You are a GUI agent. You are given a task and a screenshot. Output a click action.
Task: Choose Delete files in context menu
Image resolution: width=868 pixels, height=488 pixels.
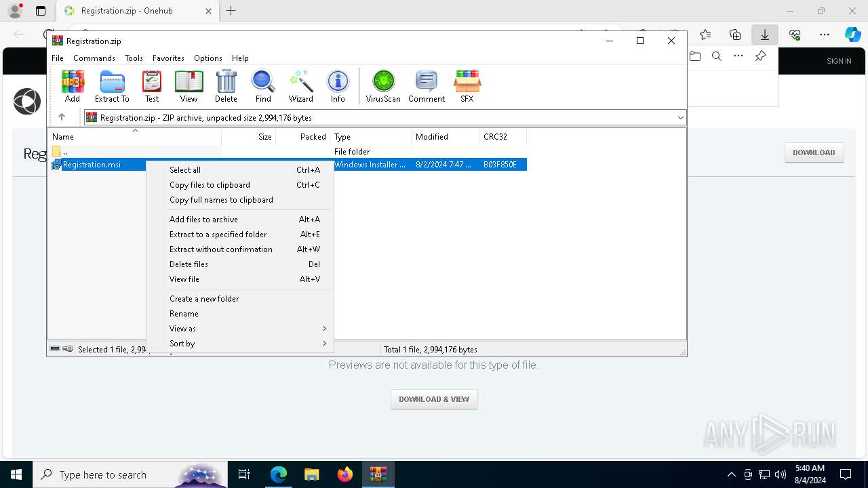pos(239,264)
